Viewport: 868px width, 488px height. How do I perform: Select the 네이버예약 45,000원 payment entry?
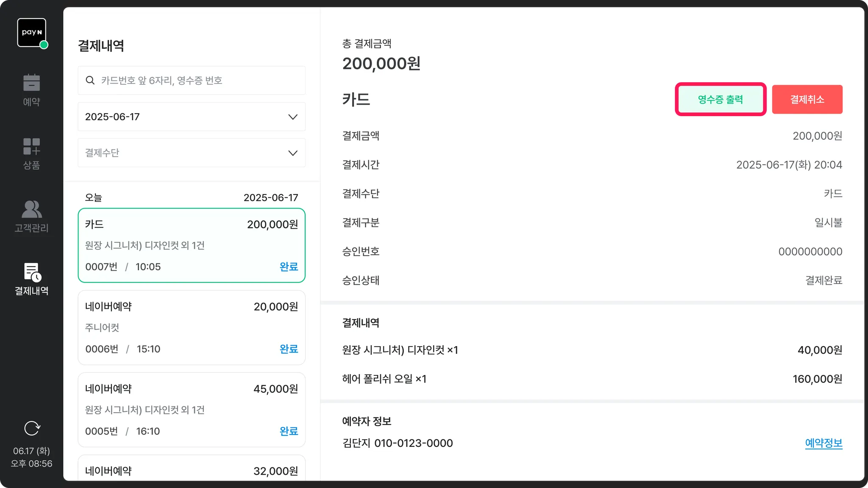[192, 410]
